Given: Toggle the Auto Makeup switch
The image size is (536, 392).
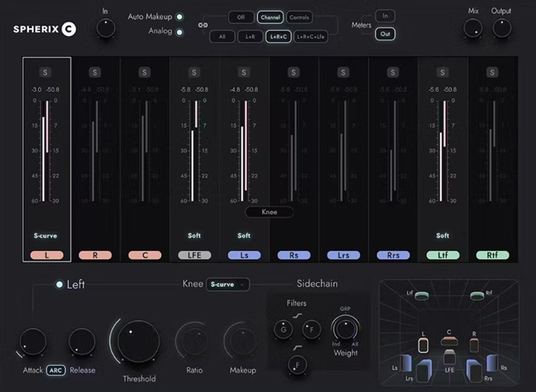Looking at the screenshot, I should click(x=179, y=17).
